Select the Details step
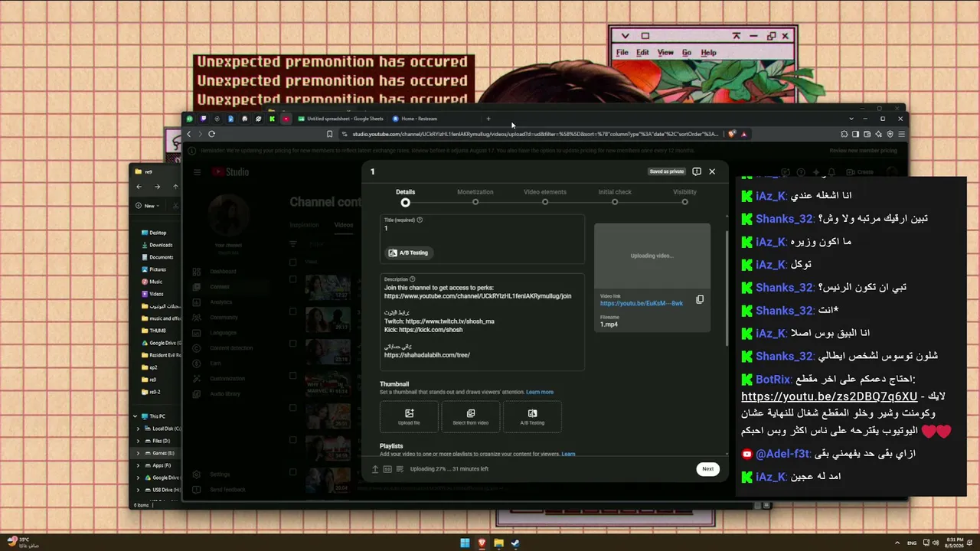Image resolution: width=980 pixels, height=551 pixels. point(405,197)
